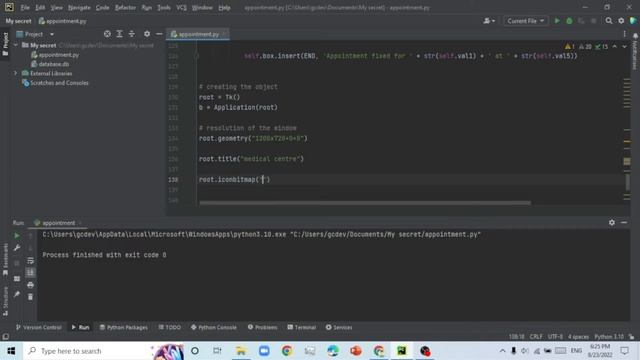Open the Refactor menu
Screen dimensions: 640x360
point(125,7)
